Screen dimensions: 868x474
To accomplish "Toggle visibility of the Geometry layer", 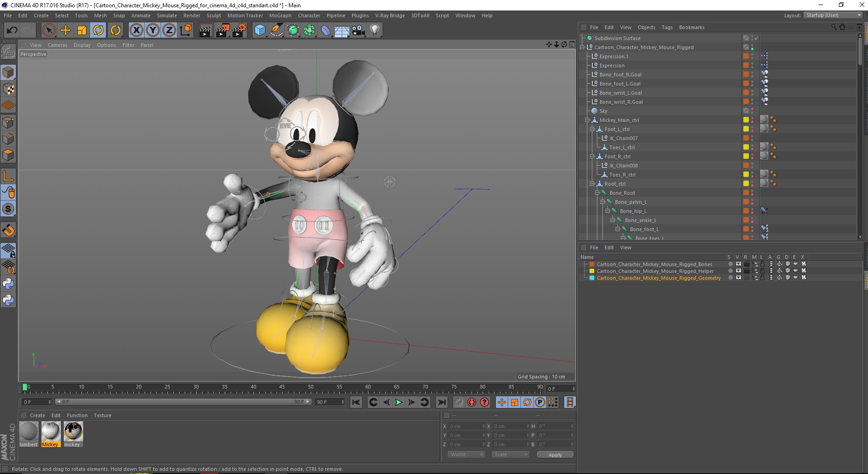I will [738, 277].
